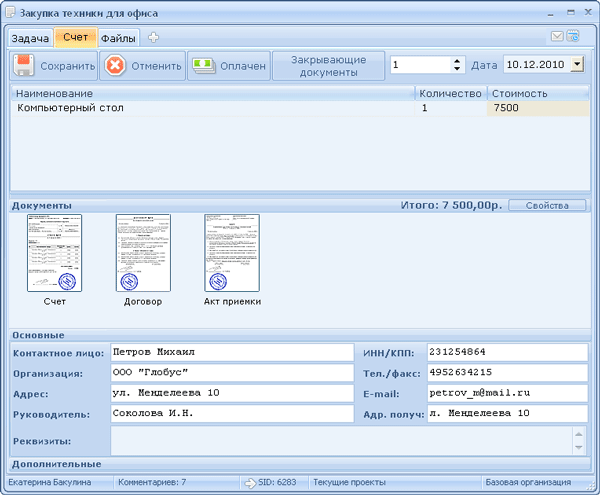The image size is (600, 495).
Task: Click the ИНН/КПП input field
Action: click(x=507, y=352)
